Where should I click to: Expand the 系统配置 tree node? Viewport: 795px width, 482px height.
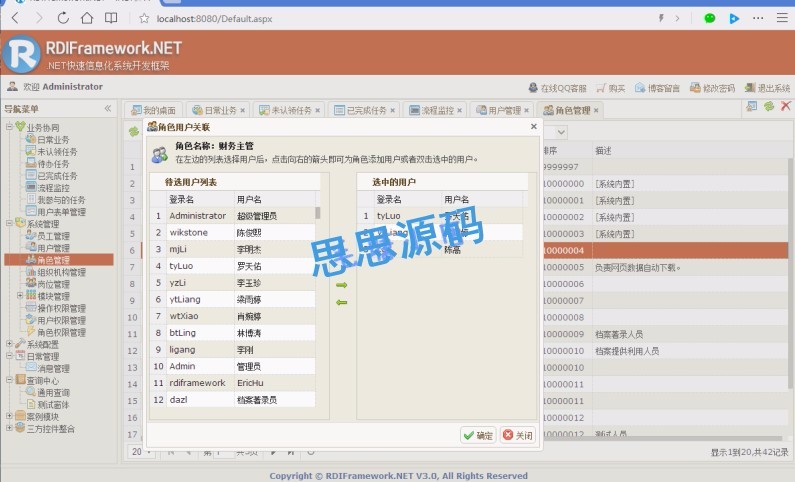9,344
